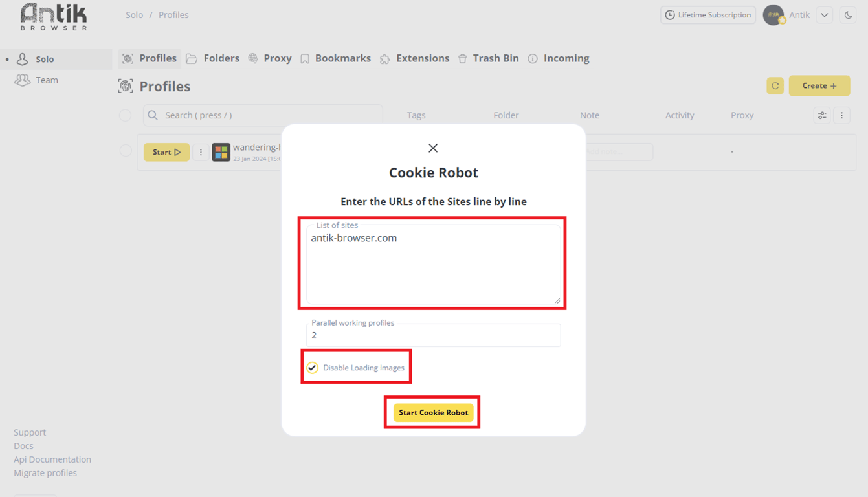Open the wandering profile options menu

point(201,152)
